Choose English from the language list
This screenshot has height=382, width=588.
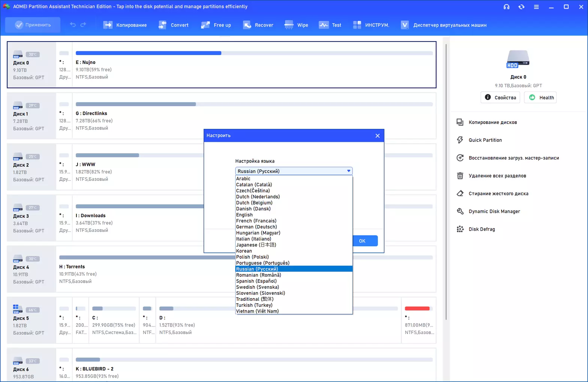coord(294,215)
